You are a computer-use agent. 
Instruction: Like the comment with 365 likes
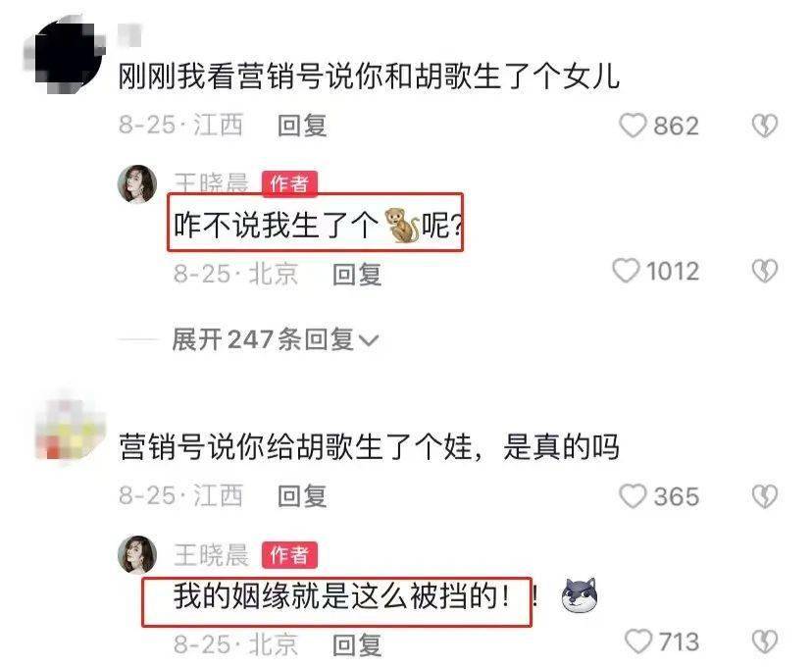click(x=633, y=496)
